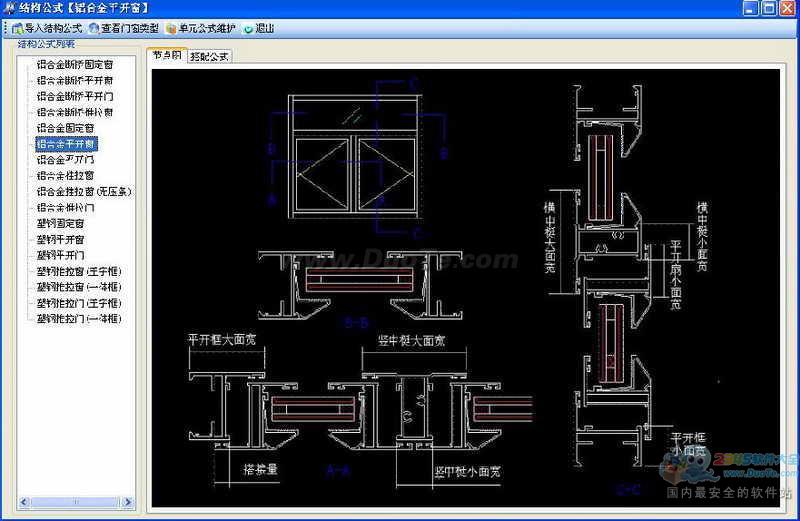Click the highlighted 铝合金平开窗 item
This screenshot has width=800, height=521.
[x=66, y=144]
